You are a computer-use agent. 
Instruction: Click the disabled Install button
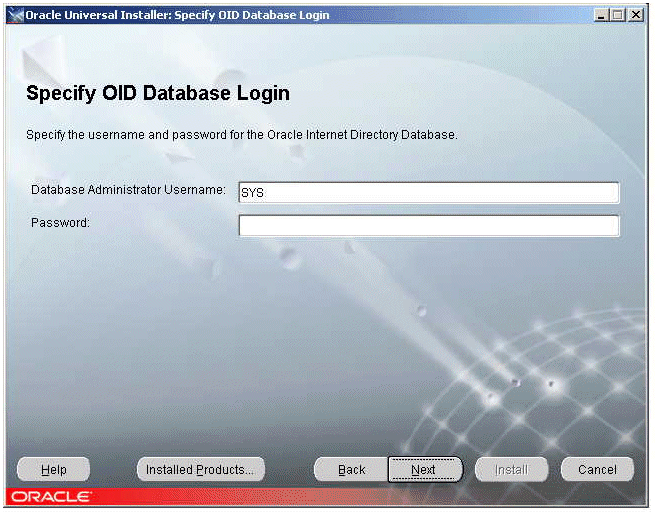click(511, 469)
